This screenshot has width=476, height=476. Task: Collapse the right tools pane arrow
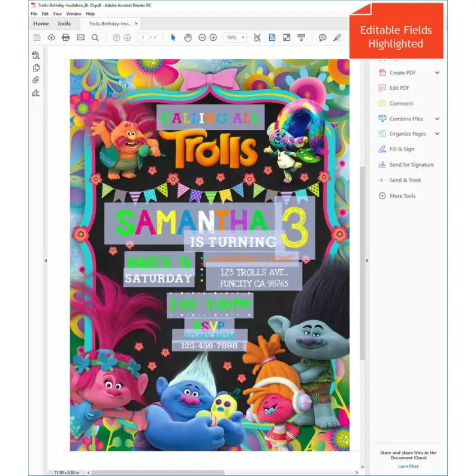click(367, 260)
